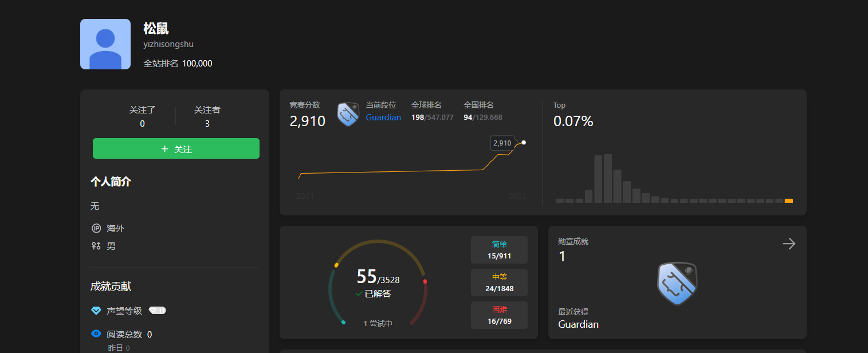Click the Guardian badge beside 竞赛分数
This screenshot has height=353, width=868.
[348, 115]
